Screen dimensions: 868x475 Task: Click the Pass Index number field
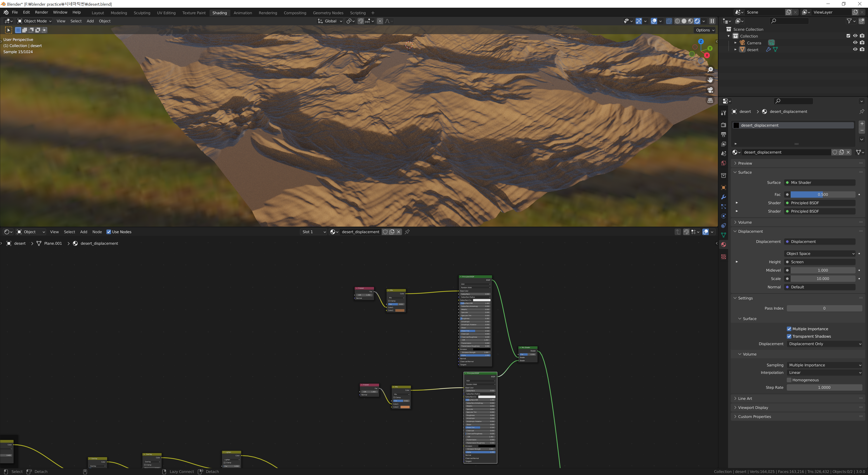click(824, 309)
